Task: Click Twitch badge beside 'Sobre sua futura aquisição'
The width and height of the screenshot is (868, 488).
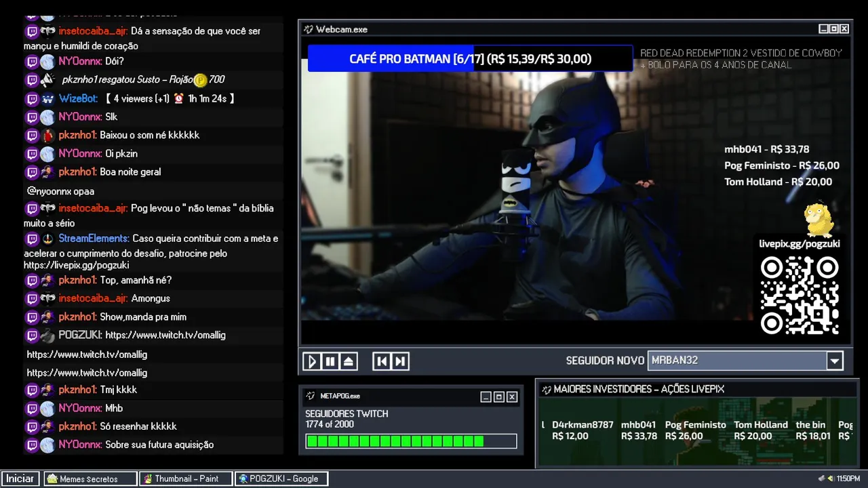Action: [x=32, y=445]
